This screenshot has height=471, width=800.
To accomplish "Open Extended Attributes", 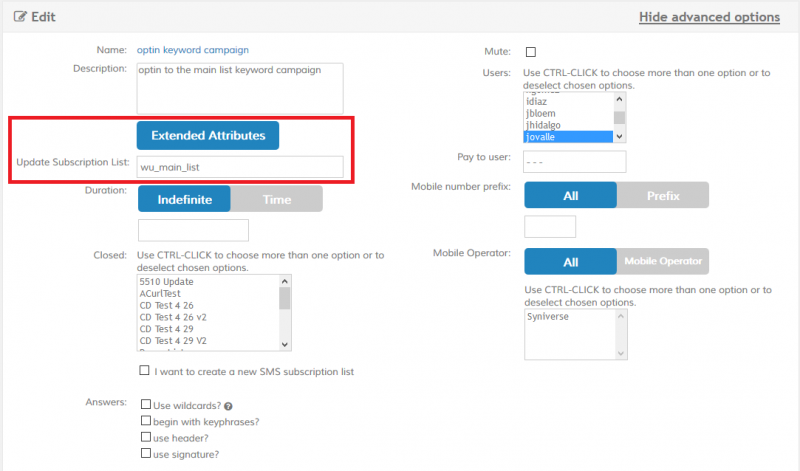I will (x=208, y=135).
